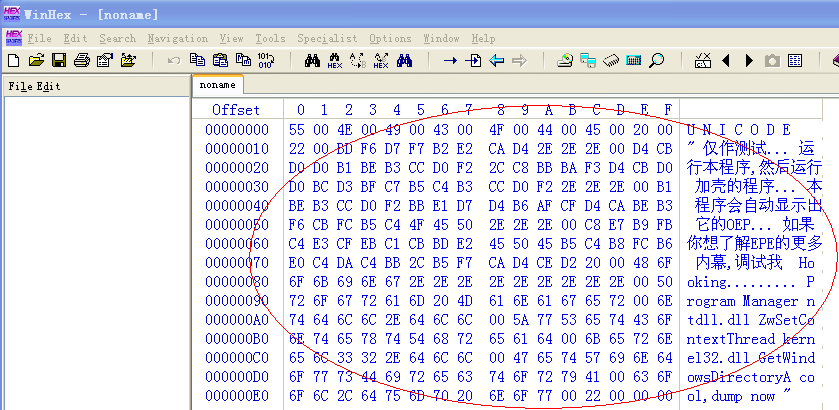Image resolution: width=839 pixels, height=410 pixels.
Task: Open the Specialist menu
Action: click(x=327, y=39)
